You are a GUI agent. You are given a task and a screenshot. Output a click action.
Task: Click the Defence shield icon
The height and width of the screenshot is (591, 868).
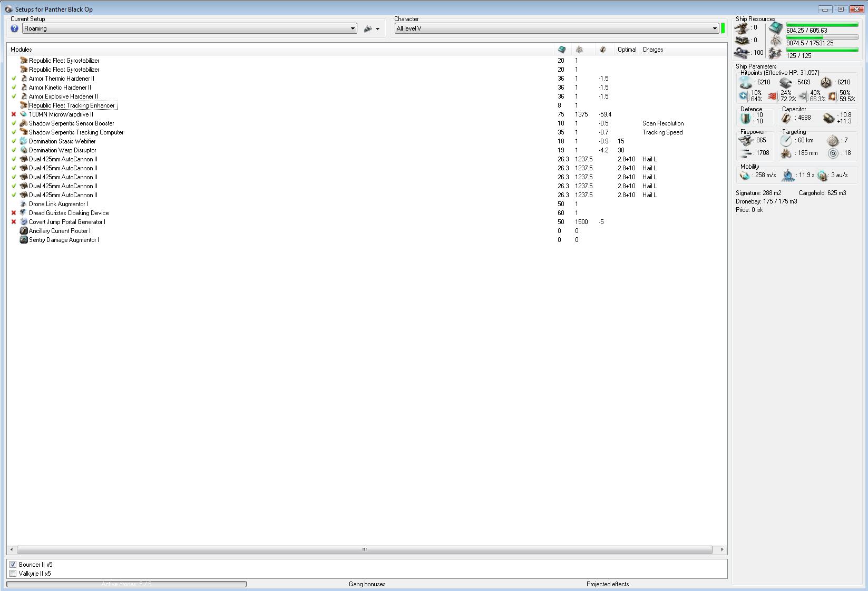[746, 118]
